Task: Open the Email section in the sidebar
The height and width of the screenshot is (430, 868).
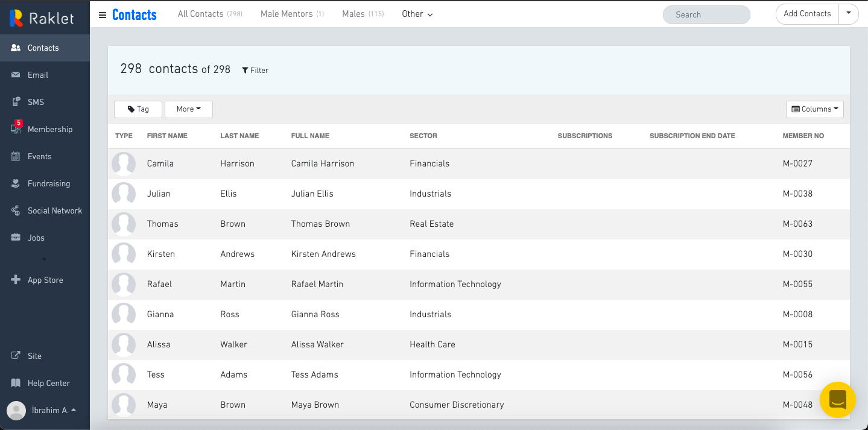Action: (37, 75)
